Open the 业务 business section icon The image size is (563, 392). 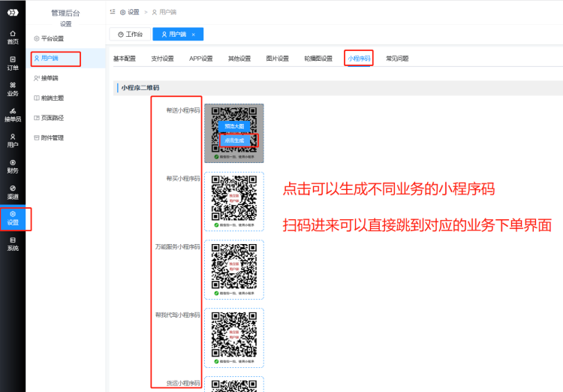point(13,89)
